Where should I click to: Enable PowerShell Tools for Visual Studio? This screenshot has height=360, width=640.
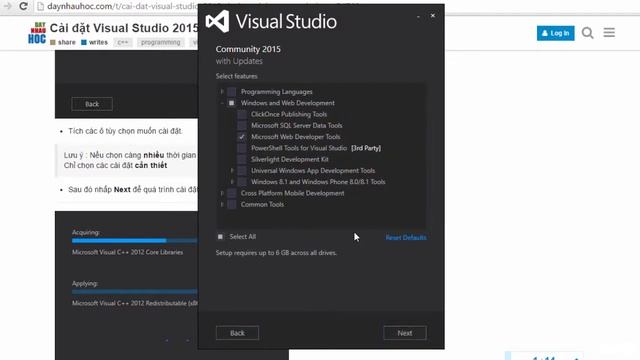(242, 148)
